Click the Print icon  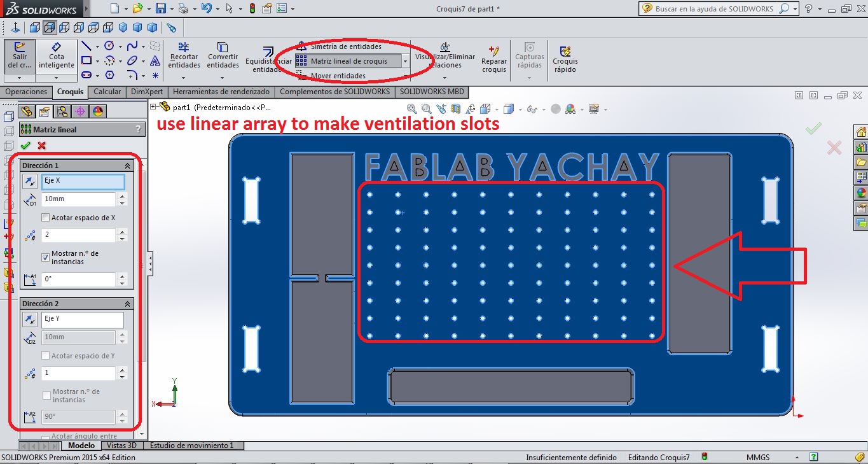coord(183,8)
